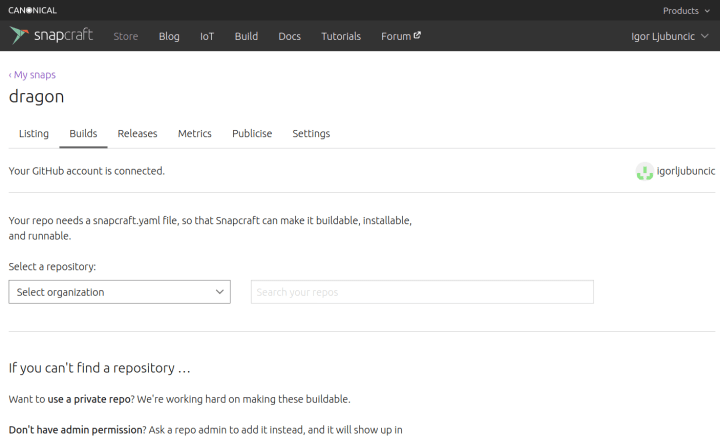Click the 'Don't have admin permission' bold text

tap(76, 430)
